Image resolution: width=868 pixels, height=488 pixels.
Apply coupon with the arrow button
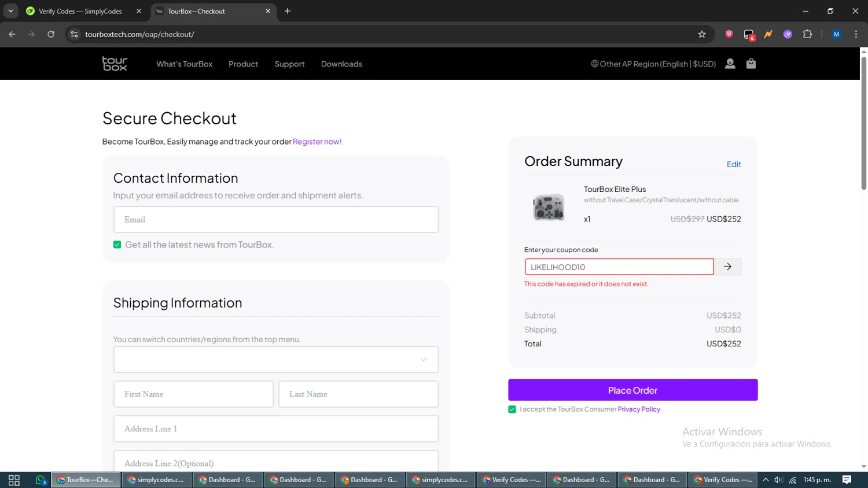(x=728, y=267)
